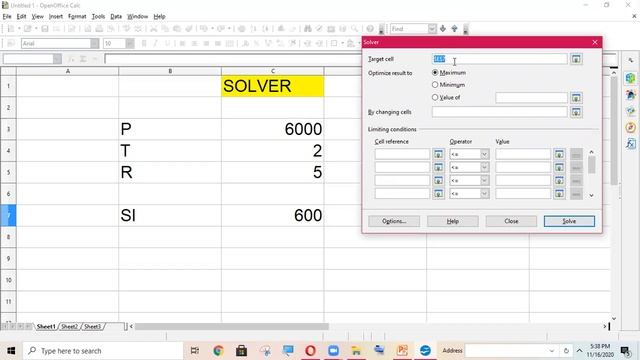Click the Help button in Solver

pos(453,221)
